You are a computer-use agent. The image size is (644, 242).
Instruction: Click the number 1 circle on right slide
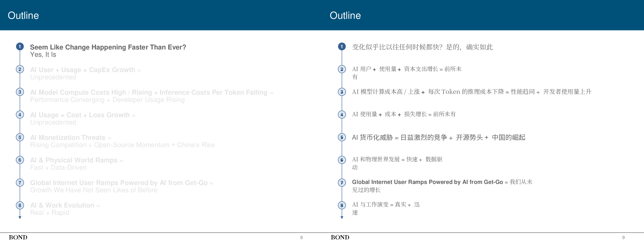342,47
